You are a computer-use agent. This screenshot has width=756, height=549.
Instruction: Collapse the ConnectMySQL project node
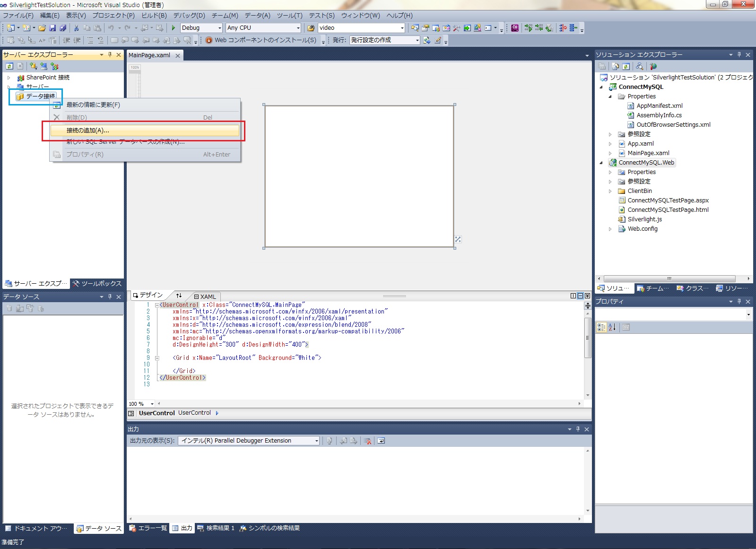(x=601, y=87)
